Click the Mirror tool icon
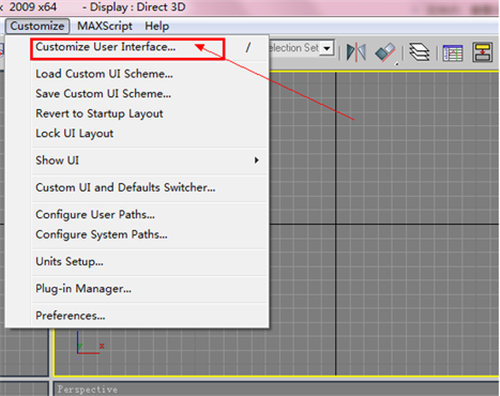Viewport: 500px width, 396px height. (x=356, y=53)
